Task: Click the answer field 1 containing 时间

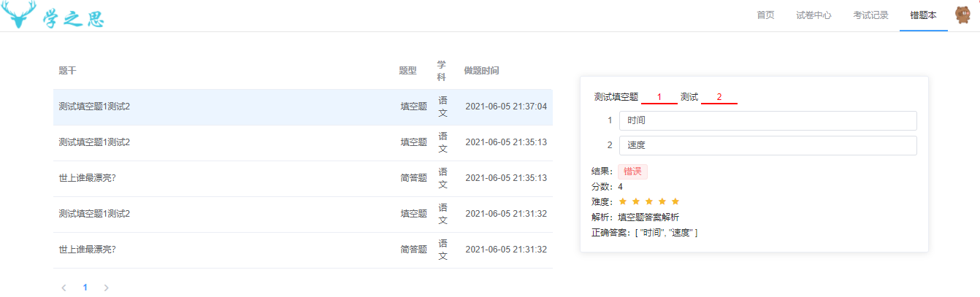Action: coord(767,120)
